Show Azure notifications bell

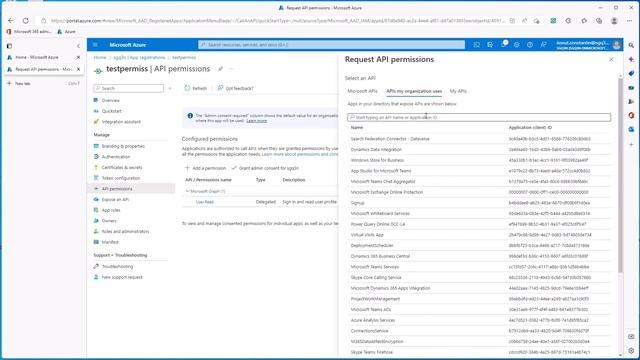[504, 44]
